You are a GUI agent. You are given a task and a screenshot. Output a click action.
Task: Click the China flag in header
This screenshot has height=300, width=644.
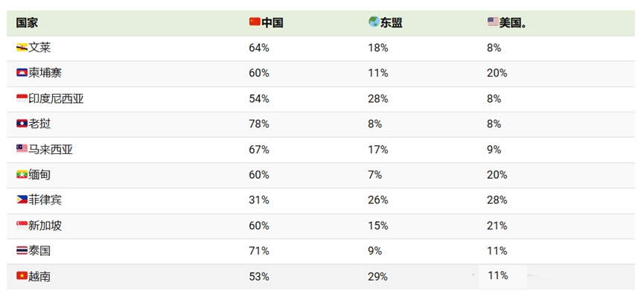[255, 22]
